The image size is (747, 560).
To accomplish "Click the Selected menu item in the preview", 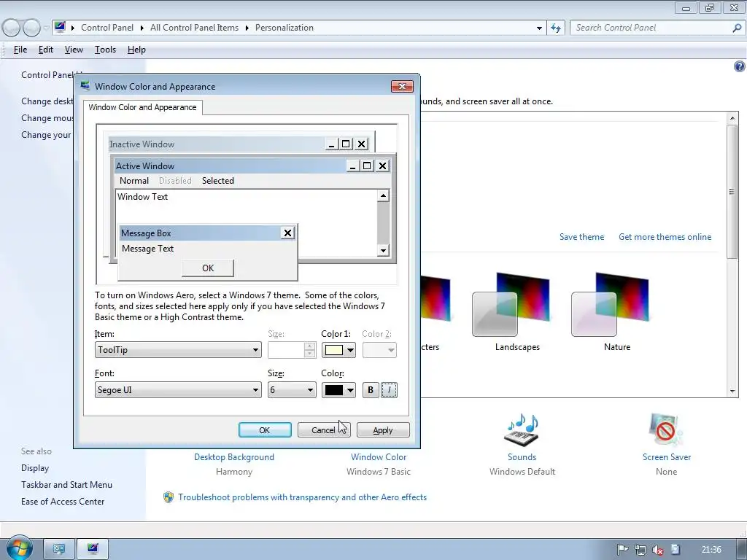I will point(218,181).
